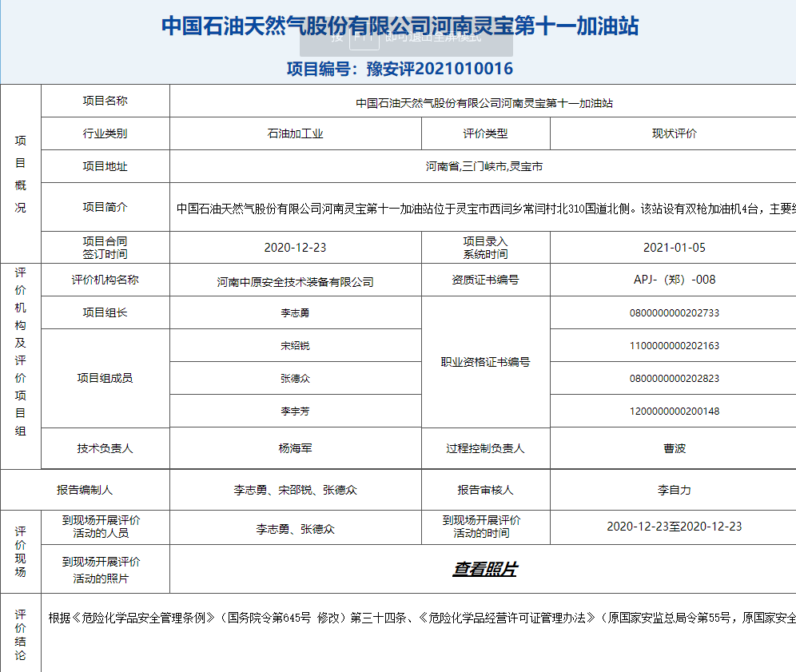Screen dimensions: 796x672
Task: Click project name value in the table row
Action: coord(484,103)
